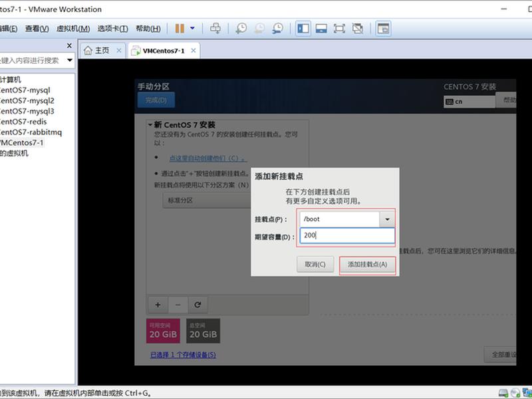Click the console view icon in toolbar
The image size is (532, 399).
383,28
